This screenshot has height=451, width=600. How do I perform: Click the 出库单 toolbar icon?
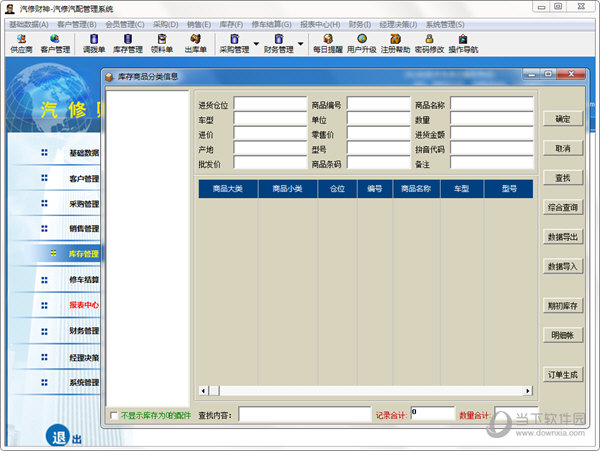(x=196, y=44)
